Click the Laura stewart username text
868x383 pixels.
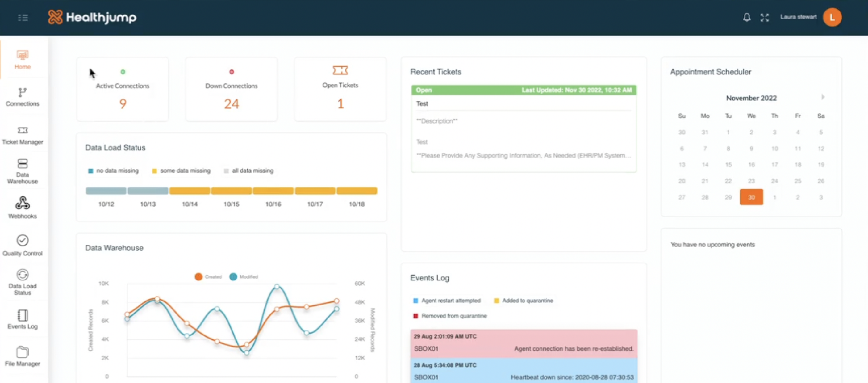pos(798,17)
